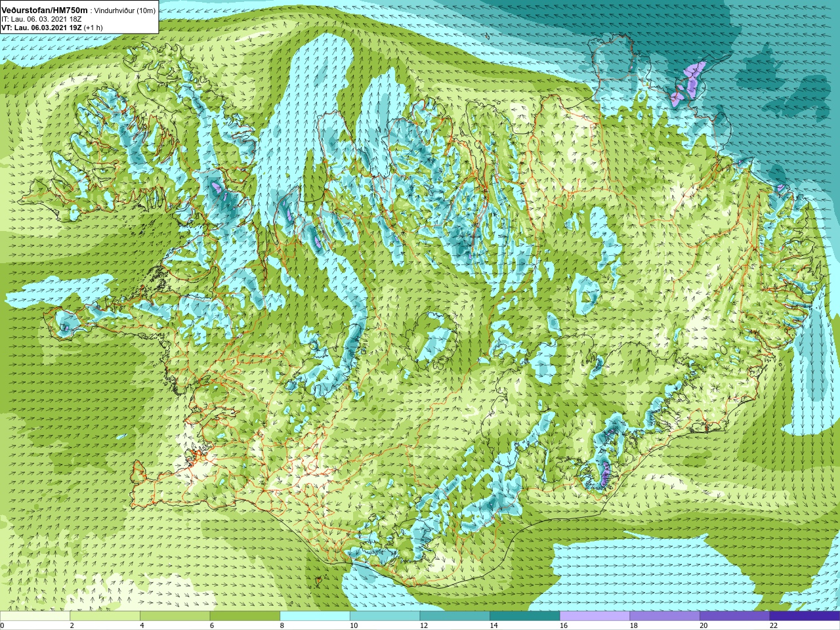
Task: Click the light purple 16–18 legend swatch
Action: 595,616
